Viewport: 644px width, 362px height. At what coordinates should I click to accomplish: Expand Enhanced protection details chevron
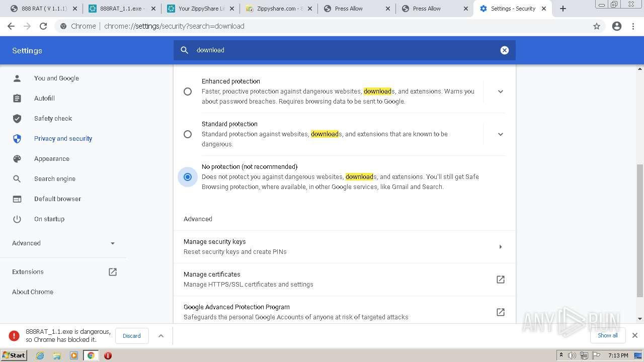coord(501,92)
